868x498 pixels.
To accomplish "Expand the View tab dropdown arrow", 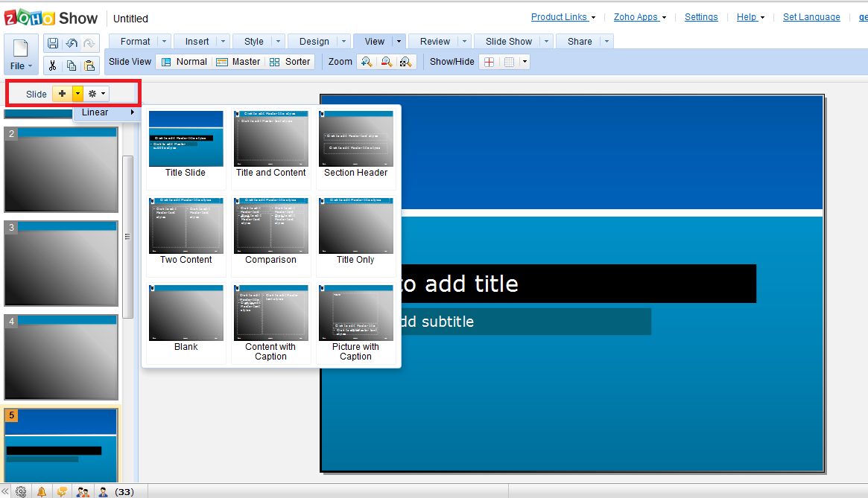I will click(x=399, y=42).
